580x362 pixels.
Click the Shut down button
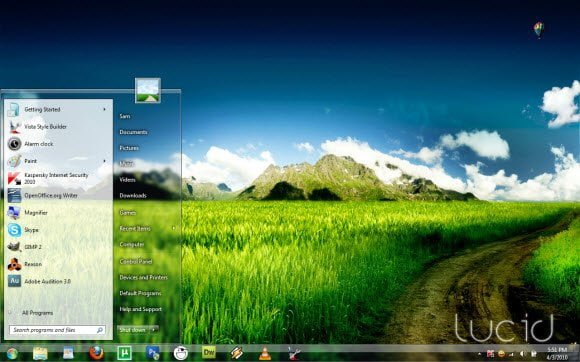pyautogui.click(x=133, y=329)
